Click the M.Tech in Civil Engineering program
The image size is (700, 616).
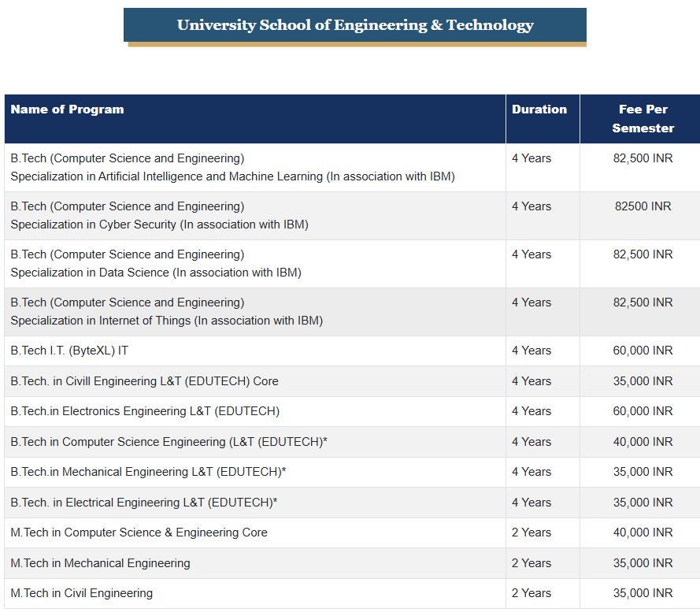(82, 593)
